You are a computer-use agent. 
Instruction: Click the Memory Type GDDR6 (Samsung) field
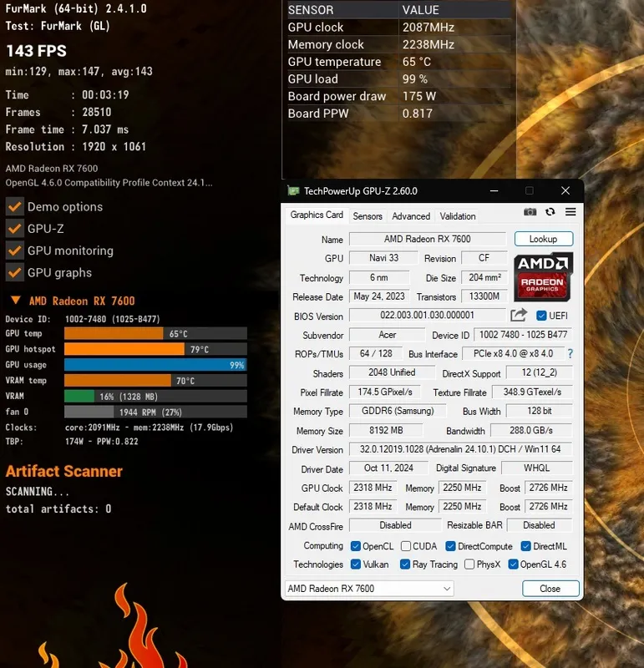tap(398, 411)
